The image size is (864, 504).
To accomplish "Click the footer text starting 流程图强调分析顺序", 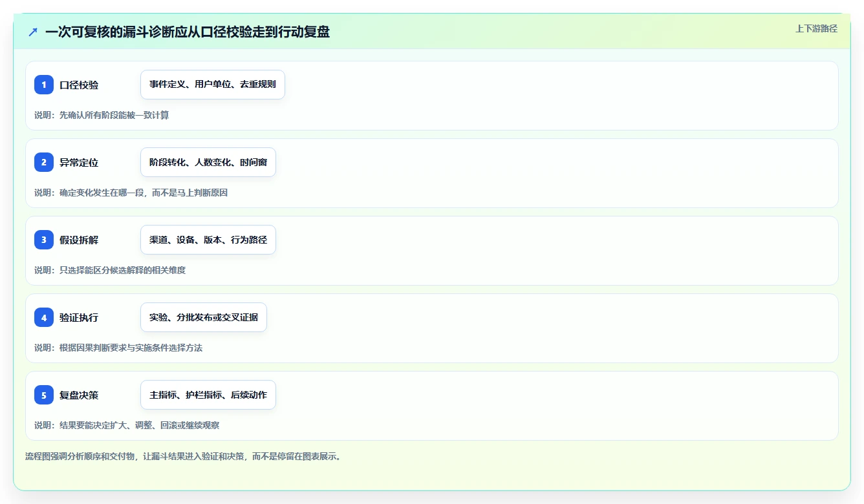I will coord(183,456).
